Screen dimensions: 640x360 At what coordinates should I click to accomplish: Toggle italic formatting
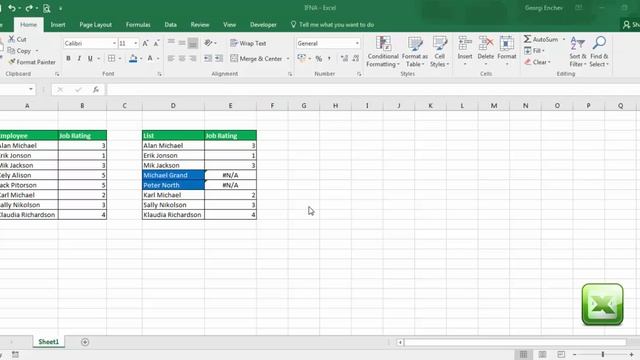click(x=79, y=58)
